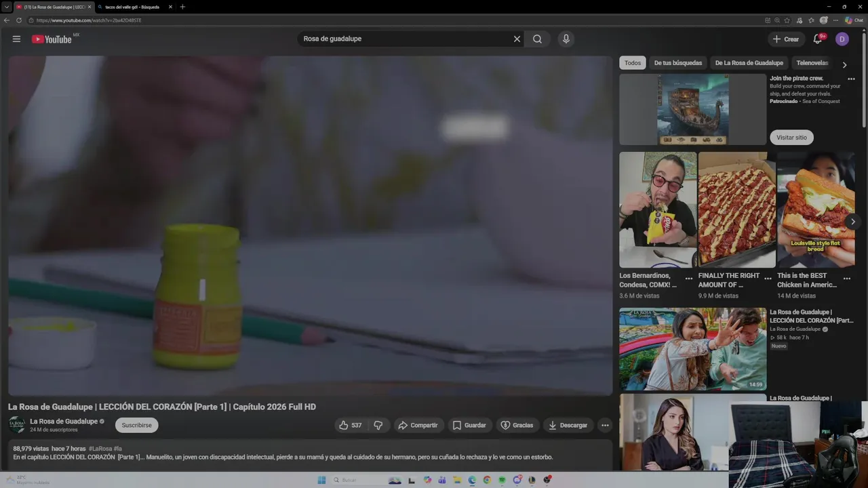Play the Los Bernardinos short thumbnail

tap(658, 209)
